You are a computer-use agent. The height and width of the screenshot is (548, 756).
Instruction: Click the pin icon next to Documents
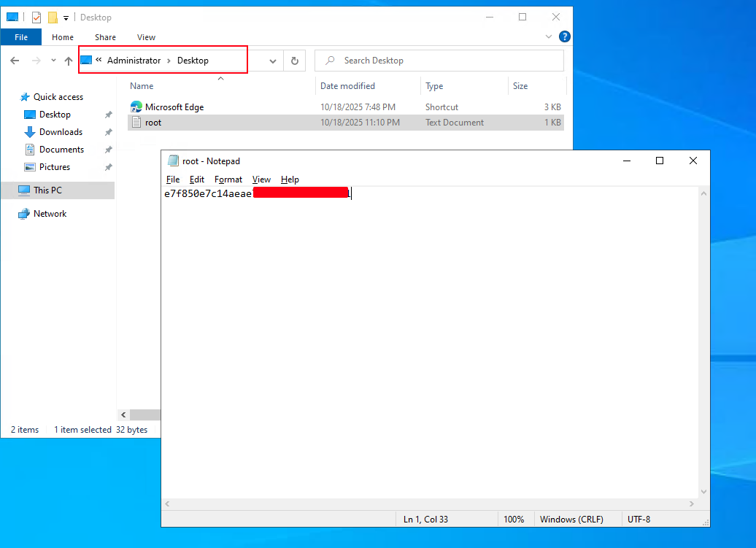click(109, 150)
